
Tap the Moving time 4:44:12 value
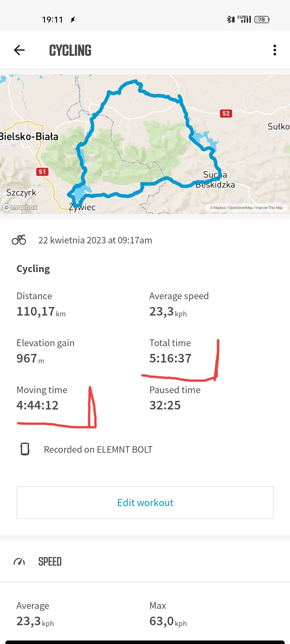point(38,405)
